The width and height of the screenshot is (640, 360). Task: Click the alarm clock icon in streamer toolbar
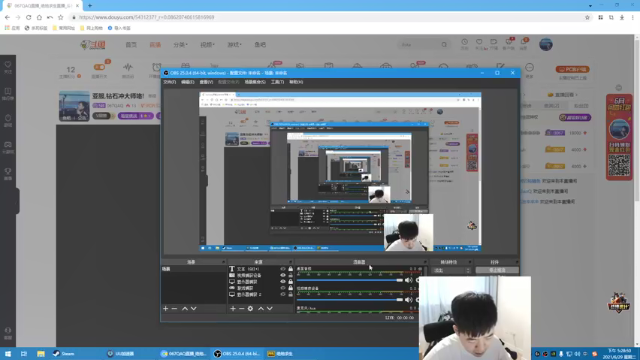pyautogui.click(x=156, y=67)
